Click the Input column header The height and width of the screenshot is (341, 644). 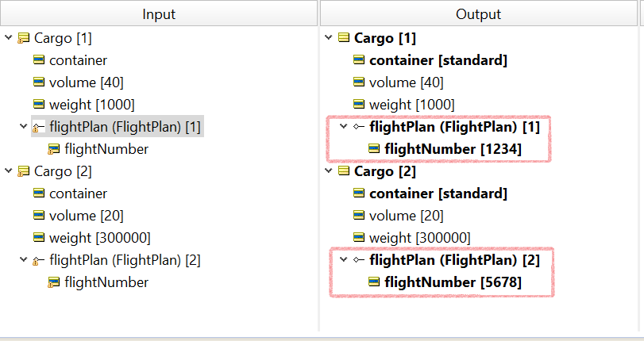pyautogui.click(x=159, y=14)
